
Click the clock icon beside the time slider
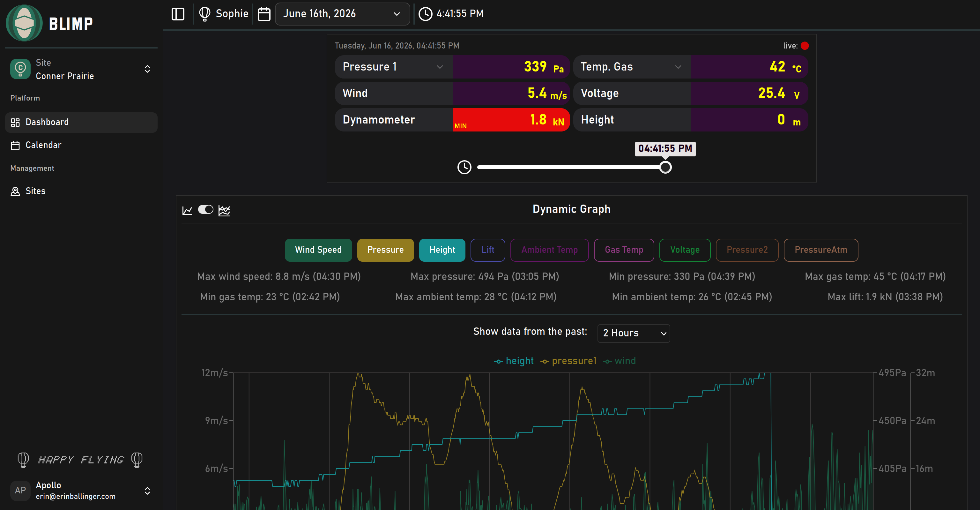(464, 167)
